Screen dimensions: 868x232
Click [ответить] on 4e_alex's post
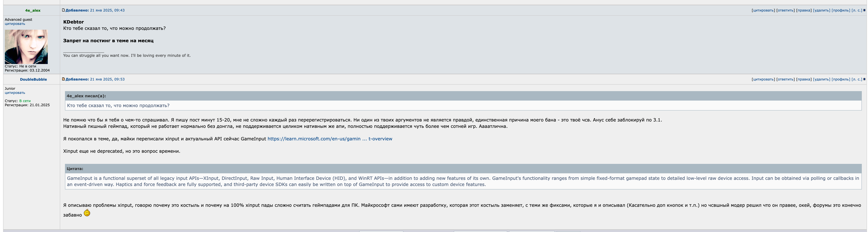pos(785,10)
